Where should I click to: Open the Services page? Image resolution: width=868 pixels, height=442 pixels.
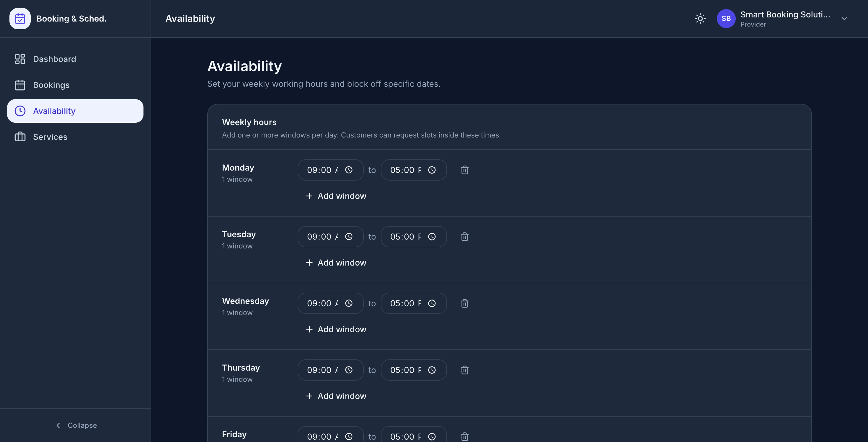75,137
